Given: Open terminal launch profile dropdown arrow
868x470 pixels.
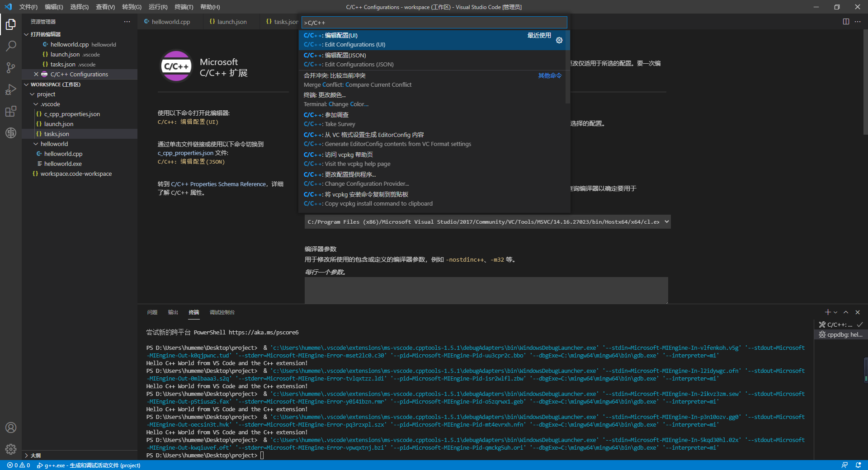Looking at the screenshot, I should point(835,312).
